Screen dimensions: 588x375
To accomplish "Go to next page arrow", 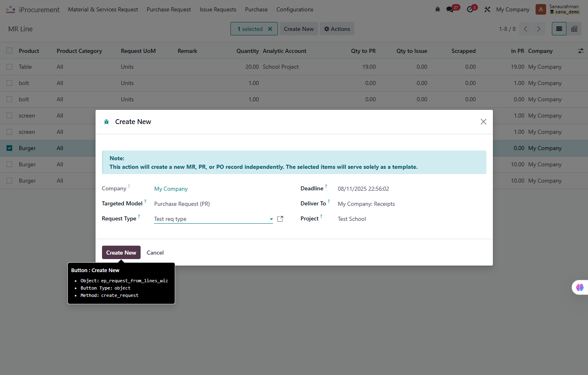I will [x=539, y=29].
